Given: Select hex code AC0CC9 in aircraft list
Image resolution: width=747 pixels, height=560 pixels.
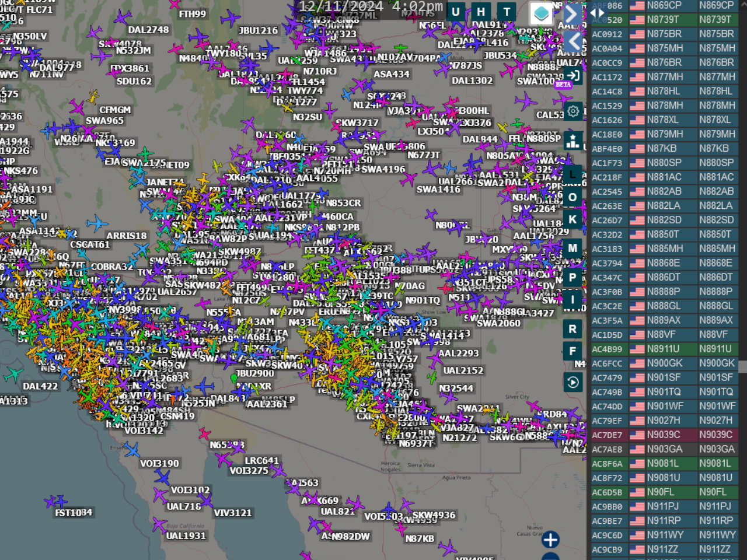Looking at the screenshot, I should click(x=607, y=63).
